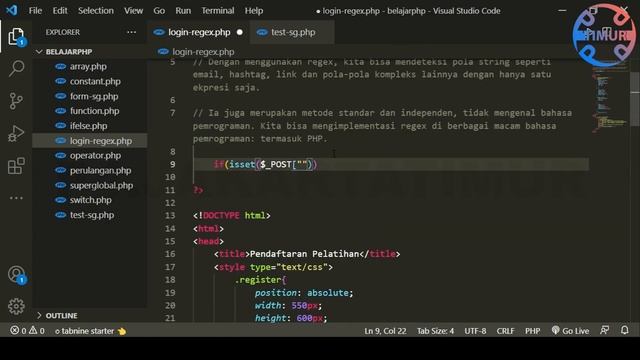Open array.php in explorer
640x360 pixels.
[88, 67]
